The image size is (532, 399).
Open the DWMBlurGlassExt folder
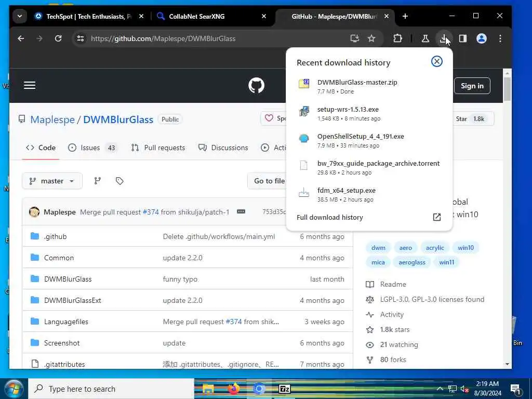click(73, 301)
